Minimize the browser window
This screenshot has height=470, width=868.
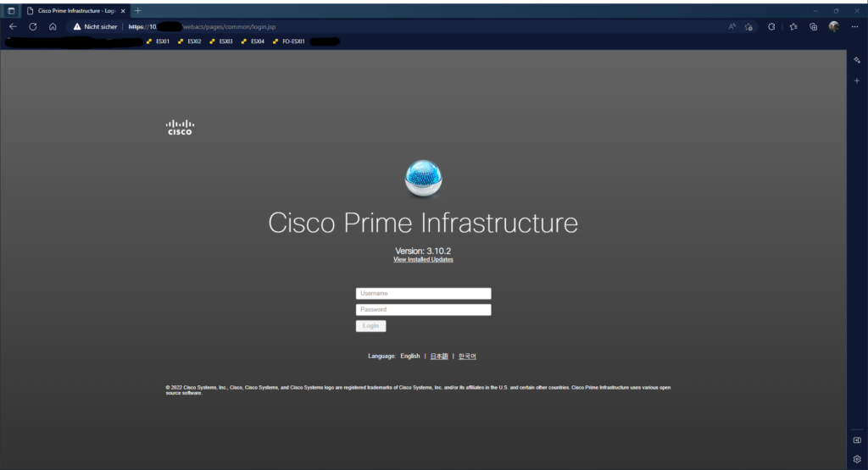pos(815,10)
